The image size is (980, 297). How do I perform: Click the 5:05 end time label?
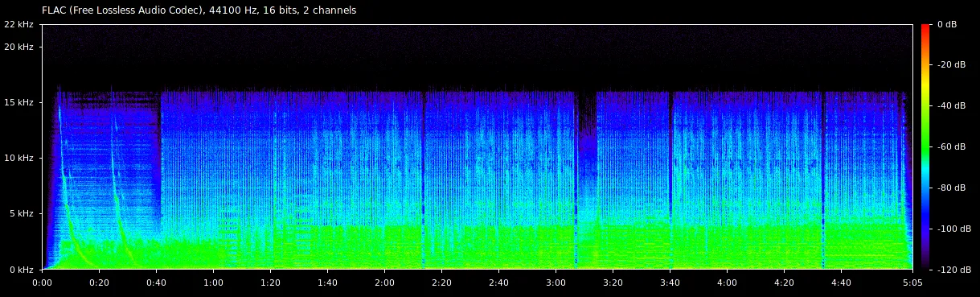tap(912, 283)
